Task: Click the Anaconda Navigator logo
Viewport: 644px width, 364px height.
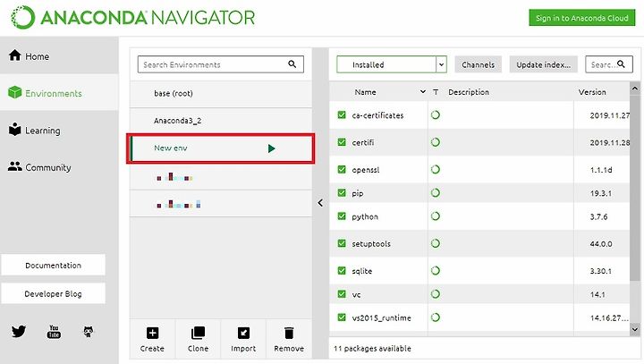Action: (132, 18)
